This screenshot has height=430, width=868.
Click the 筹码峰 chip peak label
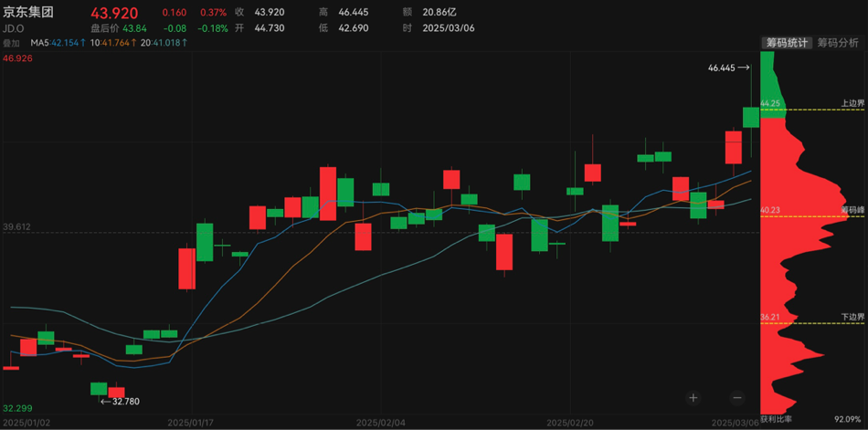[x=852, y=210]
